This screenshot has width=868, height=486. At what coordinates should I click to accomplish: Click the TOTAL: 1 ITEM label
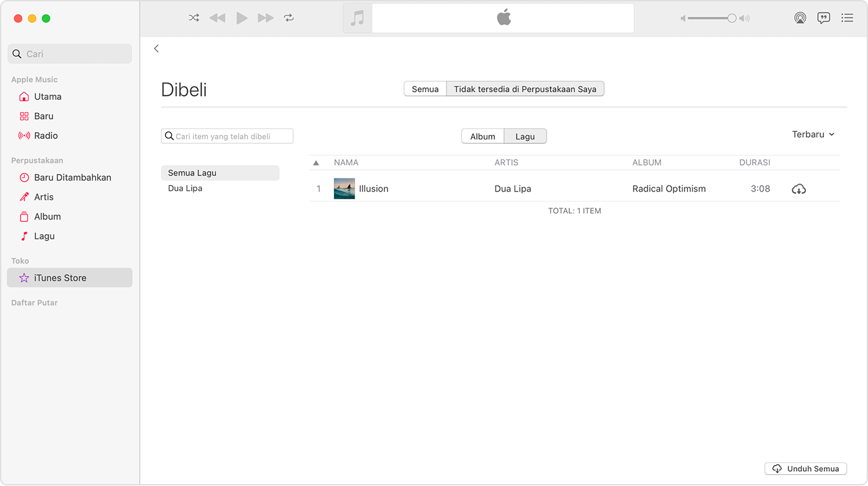click(575, 211)
